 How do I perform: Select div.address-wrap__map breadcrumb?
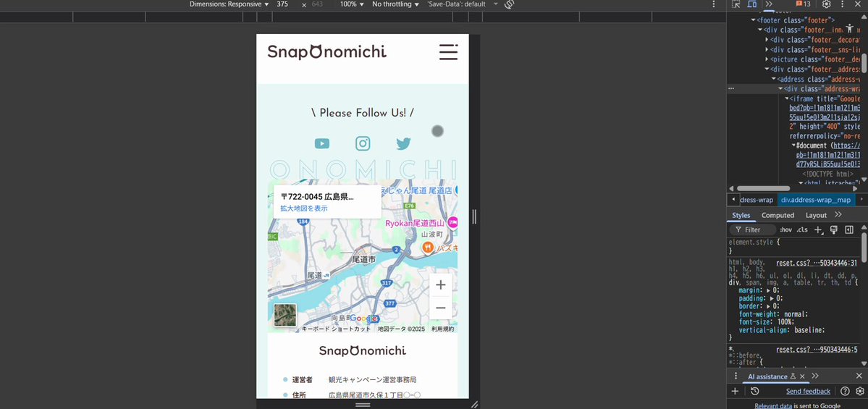(816, 200)
